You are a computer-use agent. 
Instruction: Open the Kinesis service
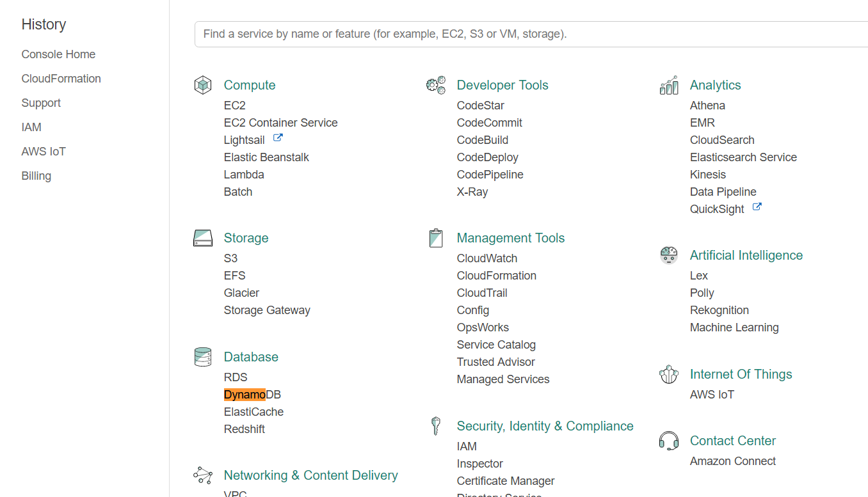(x=708, y=175)
